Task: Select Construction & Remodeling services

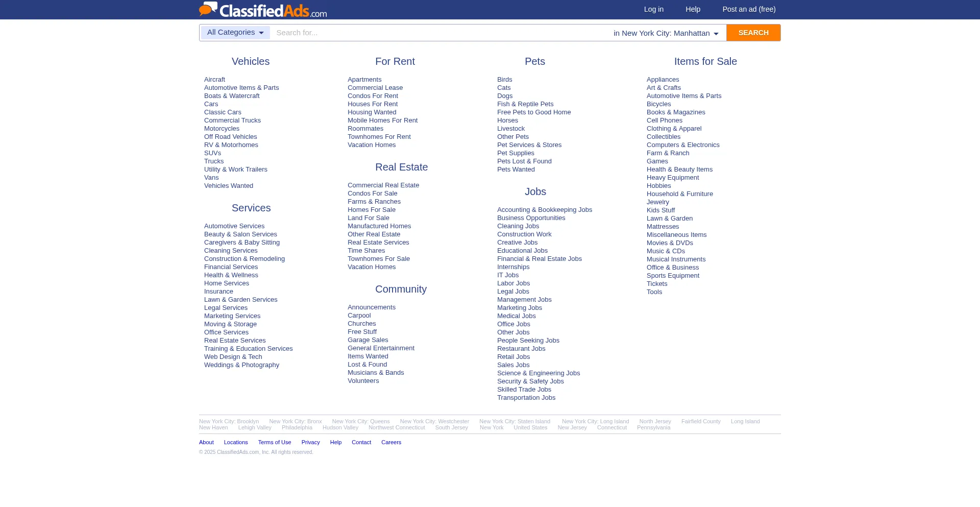Action: pos(244,259)
